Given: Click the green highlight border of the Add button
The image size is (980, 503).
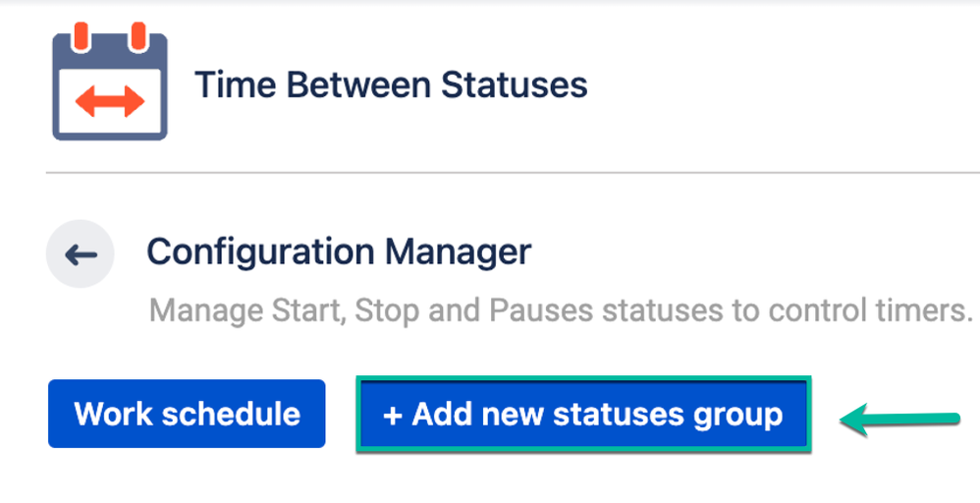Looking at the screenshot, I should pos(583,378).
